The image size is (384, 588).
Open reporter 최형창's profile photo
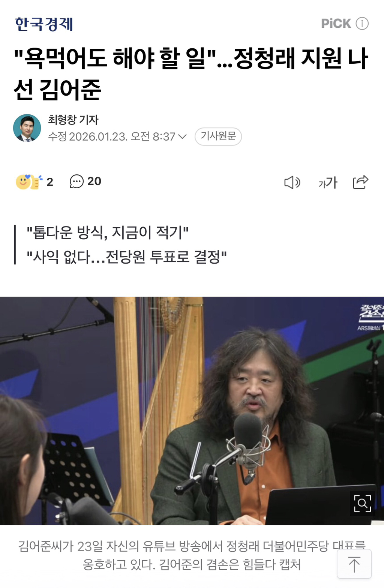point(27,128)
